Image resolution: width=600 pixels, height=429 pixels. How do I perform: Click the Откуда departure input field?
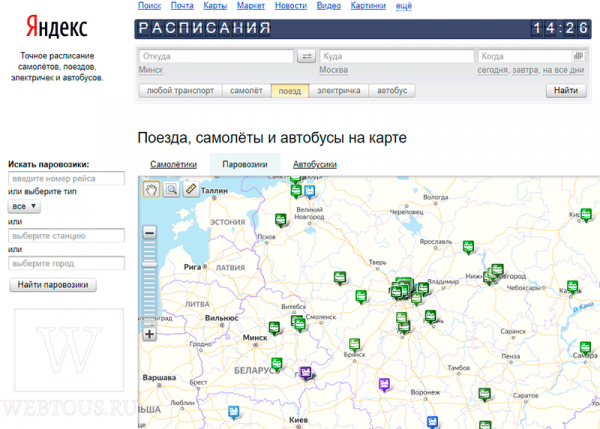pyautogui.click(x=216, y=56)
